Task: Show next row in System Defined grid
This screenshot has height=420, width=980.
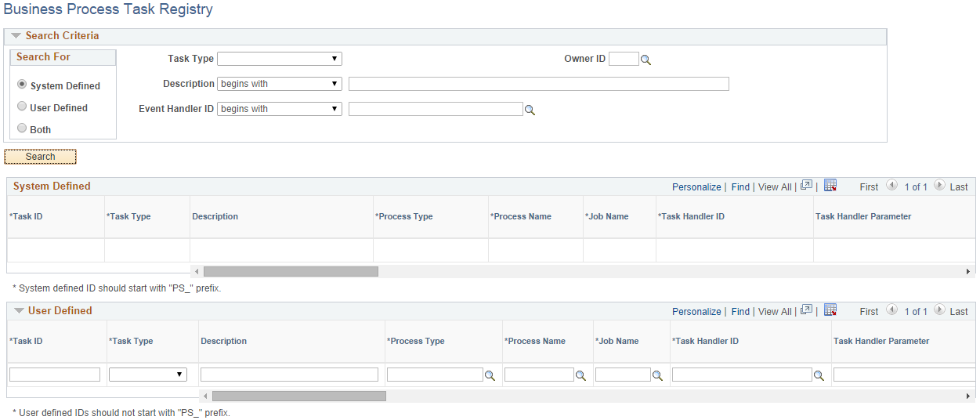Action: pyautogui.click(x=939, y=186)
